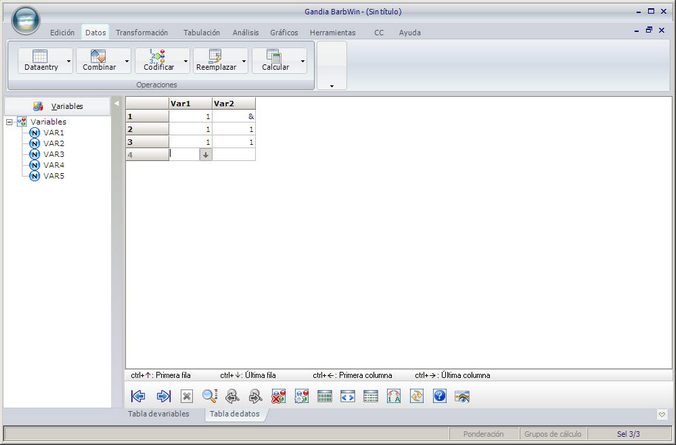The height and width of the screenshot is (445, 676).
Task: Open the Transformación tab
Action: [x=142, y=33]
